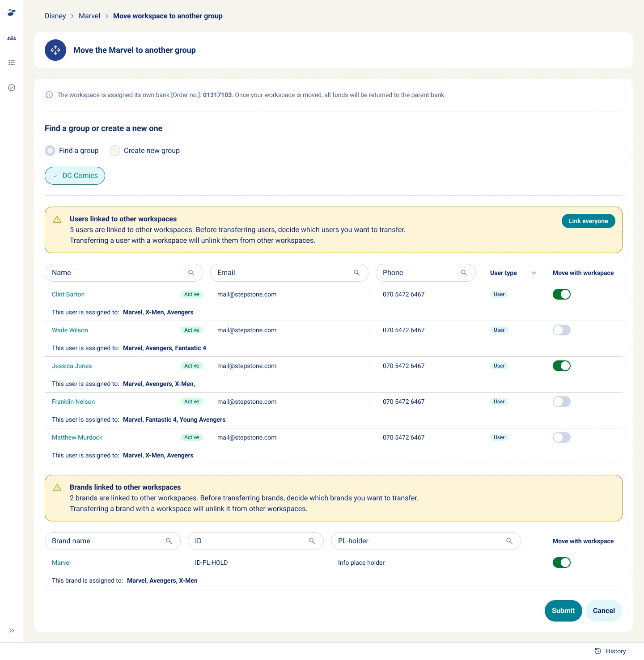Click the app logo in the sidebar
The width and height of the screenshot is (644, 660).
tap(12, 13)
